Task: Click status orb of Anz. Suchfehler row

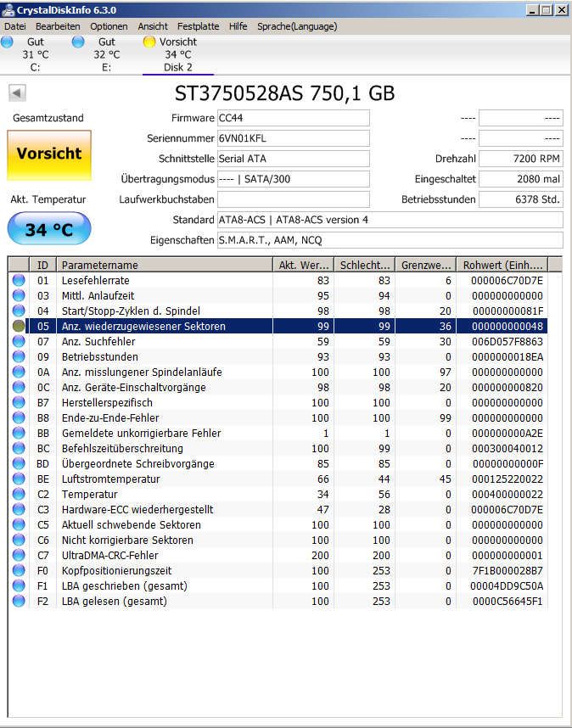Action: pyautogui.click(x=19, y=341)
